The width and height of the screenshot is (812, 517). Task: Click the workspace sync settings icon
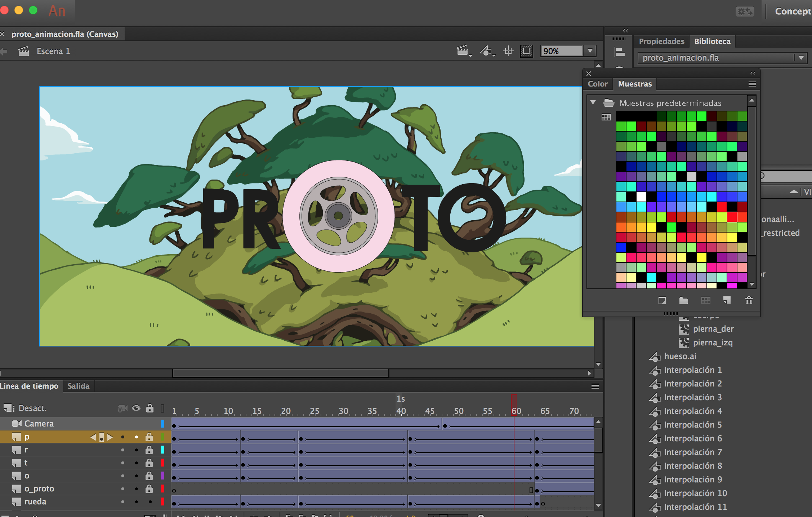click(x=745, y=12)
